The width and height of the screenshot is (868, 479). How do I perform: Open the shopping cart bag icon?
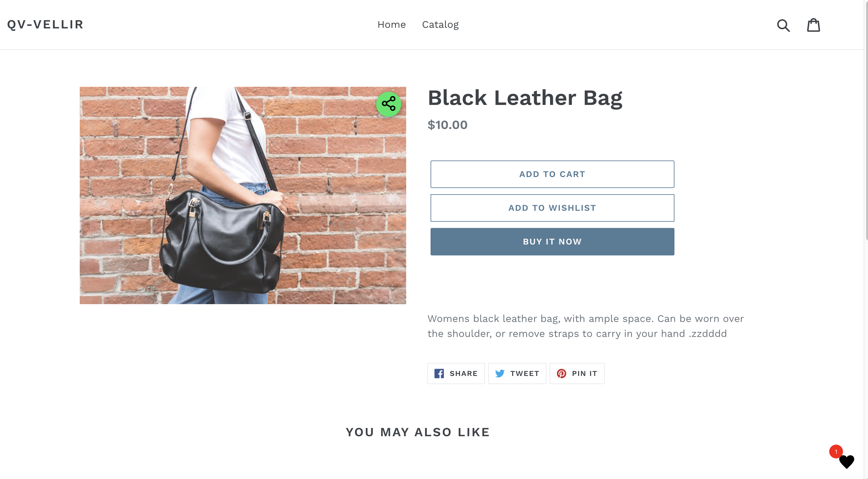pyautogui.click(x=813, y=25)
